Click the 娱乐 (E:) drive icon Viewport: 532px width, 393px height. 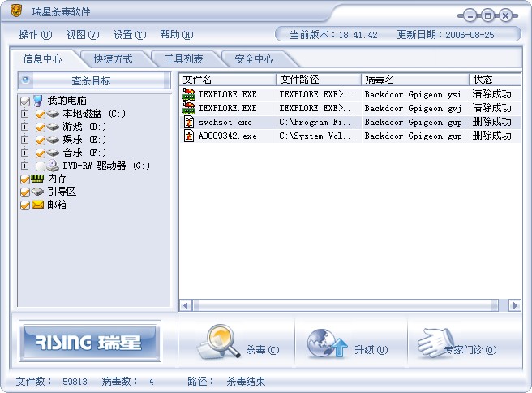tap(53, 140)
